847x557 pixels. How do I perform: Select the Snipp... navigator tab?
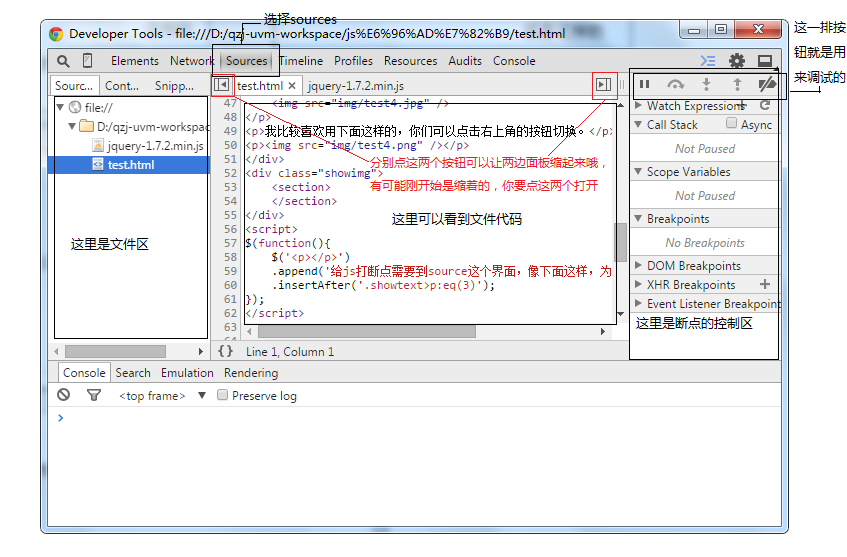[x=174, y=86]
